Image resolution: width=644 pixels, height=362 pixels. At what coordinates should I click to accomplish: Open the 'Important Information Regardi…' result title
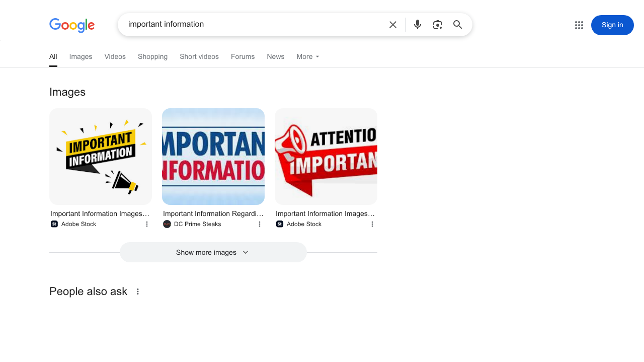pyautogui.click(x=213, y=213)
